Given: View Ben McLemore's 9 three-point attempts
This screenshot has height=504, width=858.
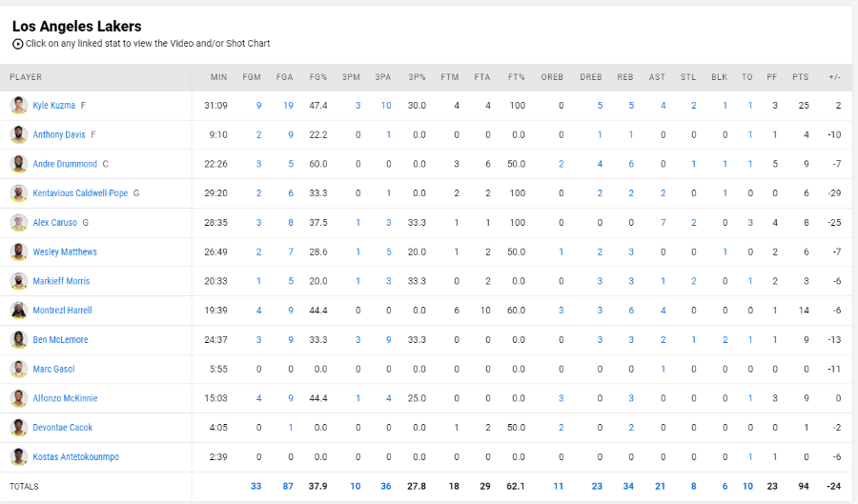Looking at the screenshot, I should [x=389, y=340].
